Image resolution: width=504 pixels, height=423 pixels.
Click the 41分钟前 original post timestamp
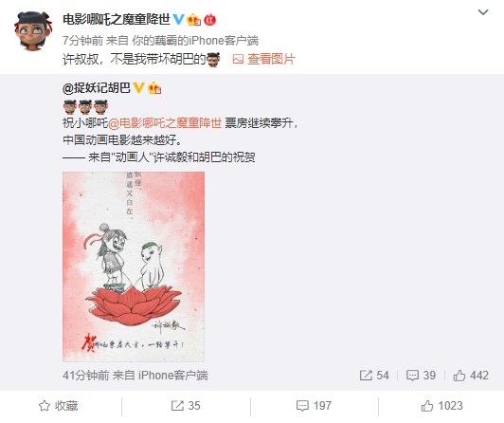(x=86, y=376)
